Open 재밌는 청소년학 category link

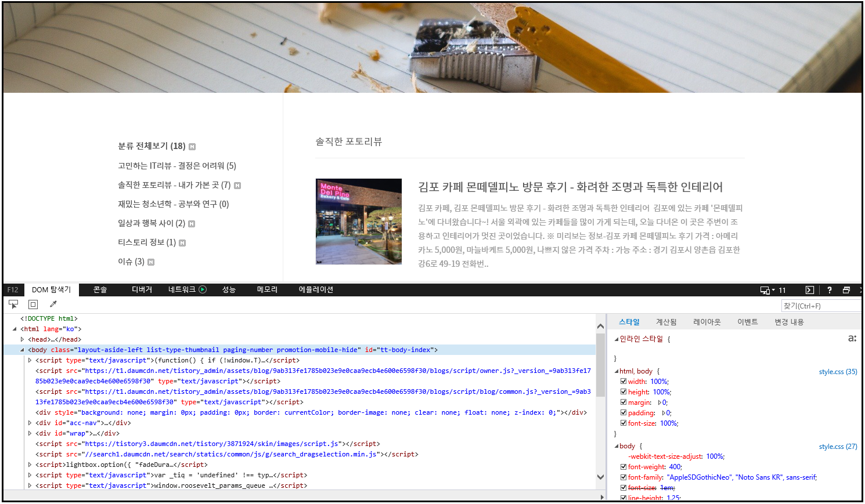pos(174,204)
